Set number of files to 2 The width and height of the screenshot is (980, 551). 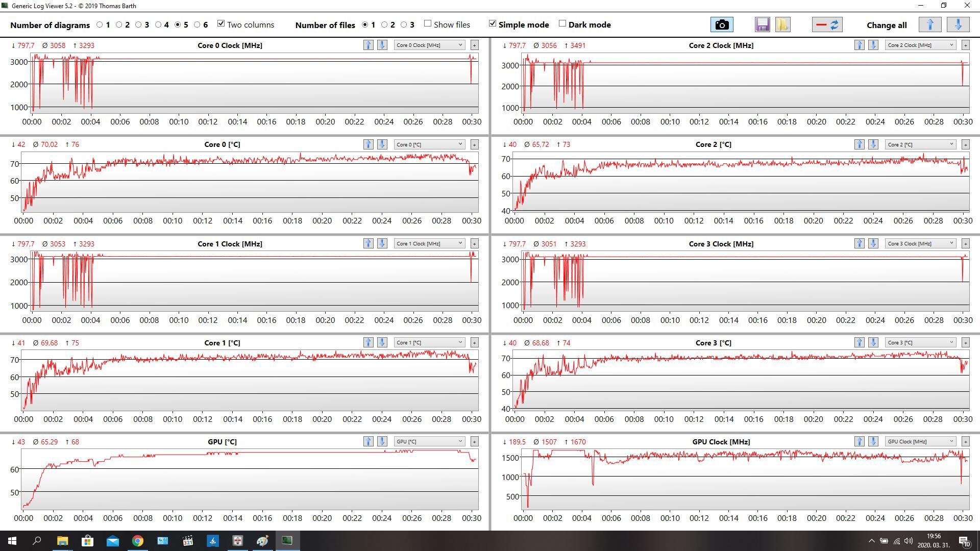(x=384, y=24)
